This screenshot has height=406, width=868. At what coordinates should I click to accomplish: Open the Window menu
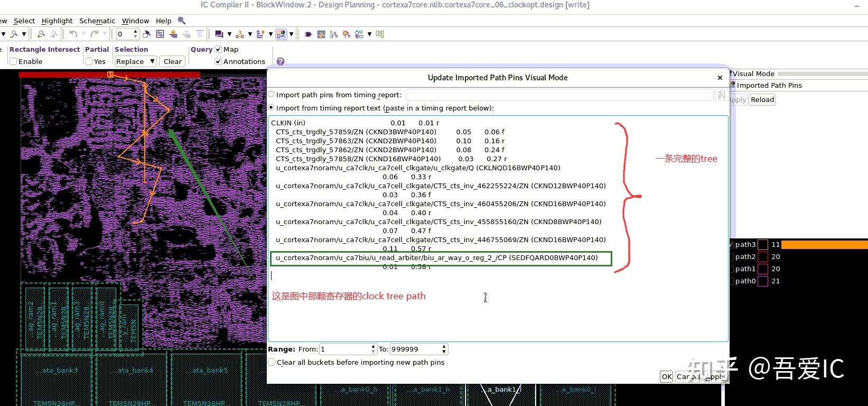pyautogui.click(x=135, y=21)
